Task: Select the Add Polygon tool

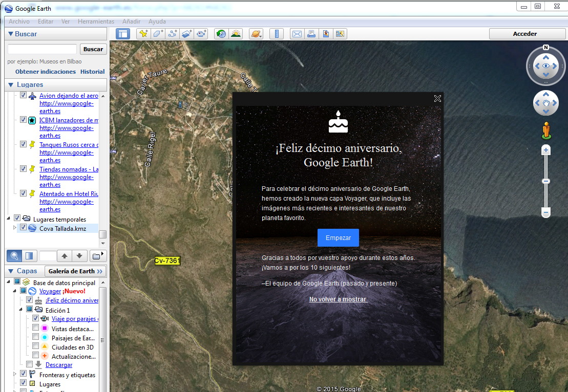Action: pos(158,34)
